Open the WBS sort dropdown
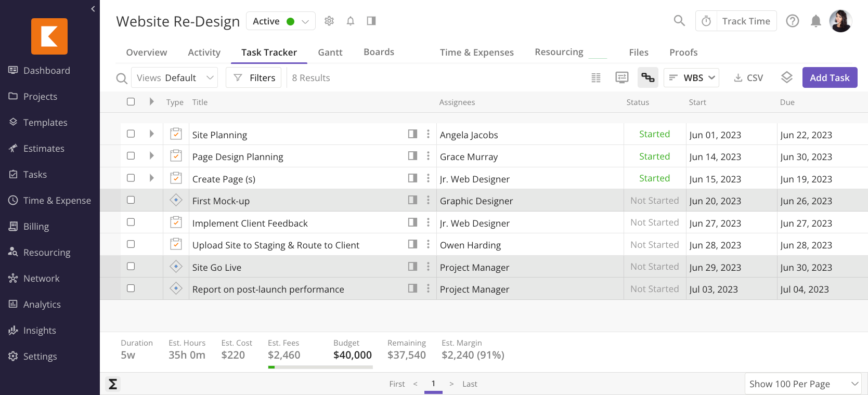Screen dimensions: 868x395 click(x=691, y=78)
